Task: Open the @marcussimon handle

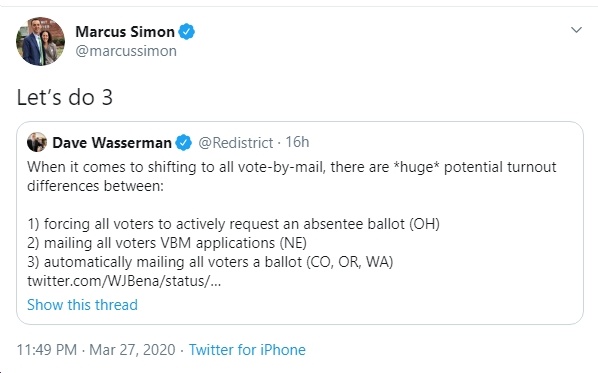Action: [x=126, y=51]
